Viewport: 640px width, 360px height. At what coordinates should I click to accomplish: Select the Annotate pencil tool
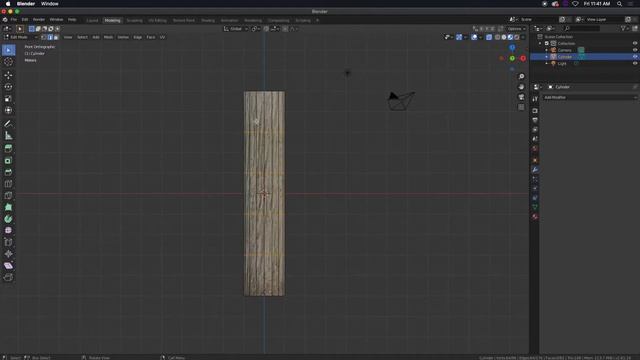(9, 124)
